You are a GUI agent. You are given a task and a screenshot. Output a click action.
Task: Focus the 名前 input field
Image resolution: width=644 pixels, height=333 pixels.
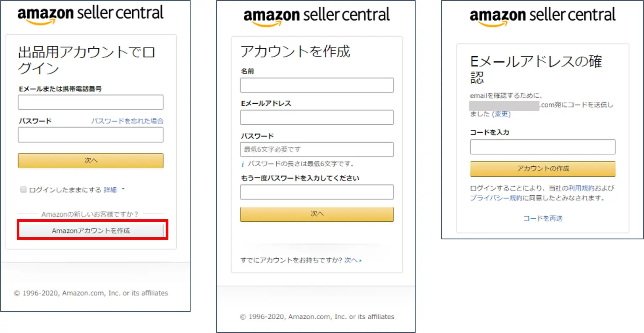point(317,85)
